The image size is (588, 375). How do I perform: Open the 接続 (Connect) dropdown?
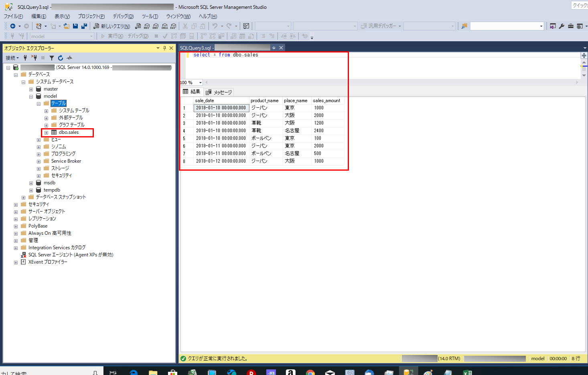coord(12,58)
